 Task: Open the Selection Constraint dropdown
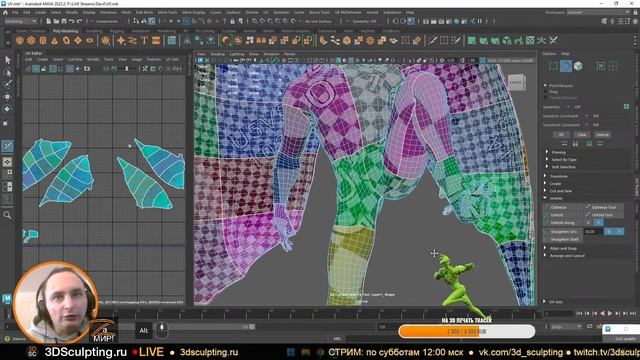click(x=587, y=116)
